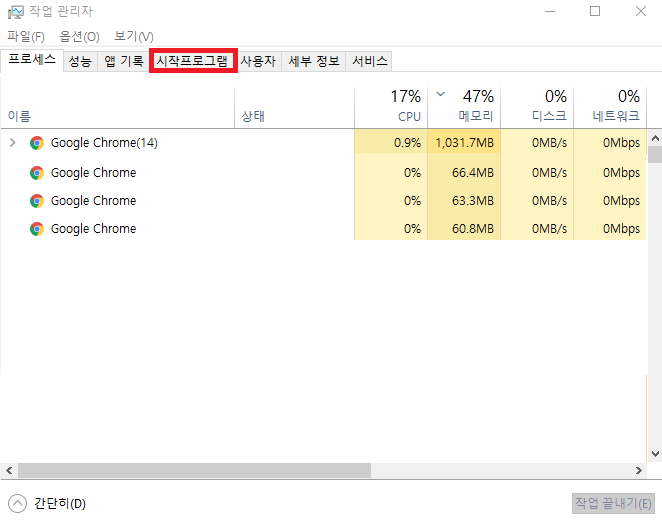Sort by 17% CPU column header

[x=391, y=107]
